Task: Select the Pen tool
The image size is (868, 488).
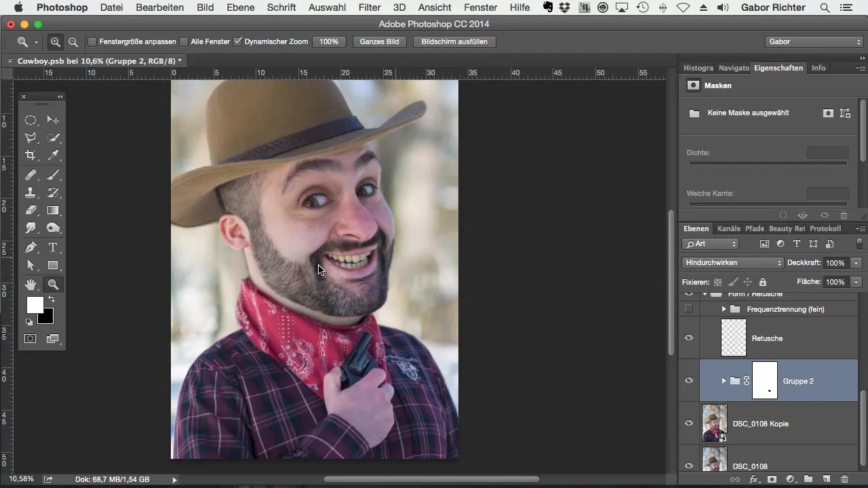Action: coord(31,247)
